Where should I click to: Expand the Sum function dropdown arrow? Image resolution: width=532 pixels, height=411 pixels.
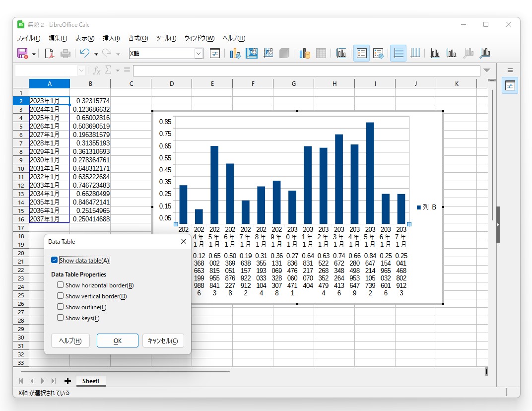coord(118,70)
